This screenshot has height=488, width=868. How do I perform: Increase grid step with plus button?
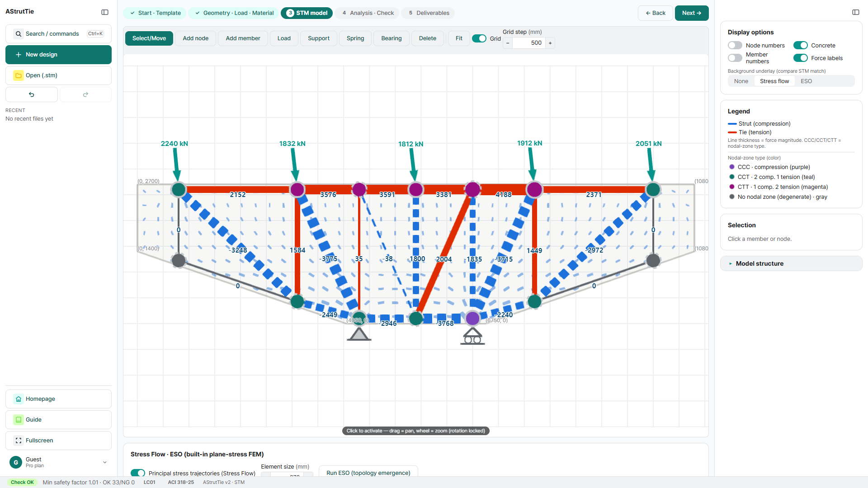coord(550,43)
